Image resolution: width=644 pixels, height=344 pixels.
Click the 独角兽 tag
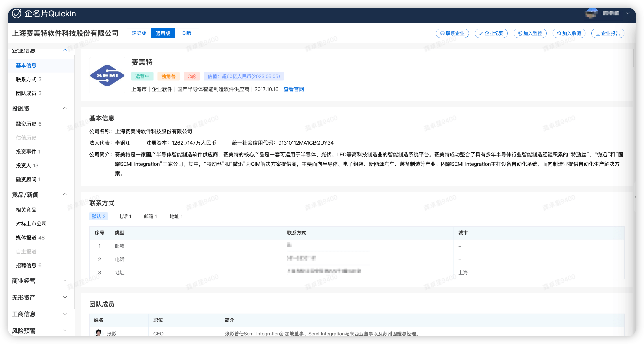168,76
